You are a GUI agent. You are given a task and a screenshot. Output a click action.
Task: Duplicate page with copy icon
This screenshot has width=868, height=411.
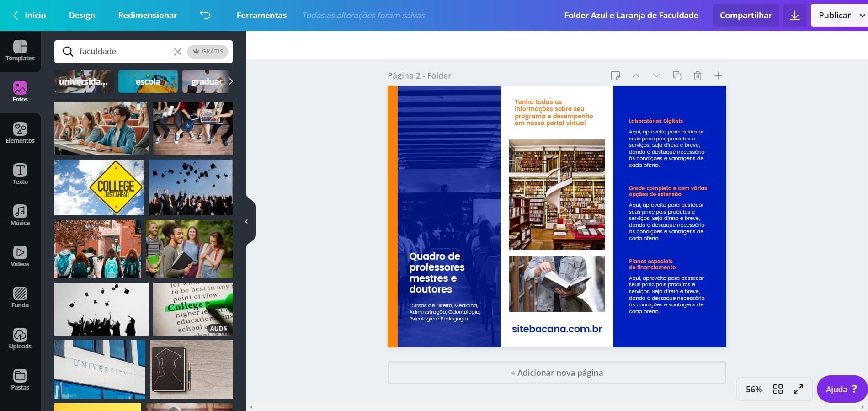677,76
